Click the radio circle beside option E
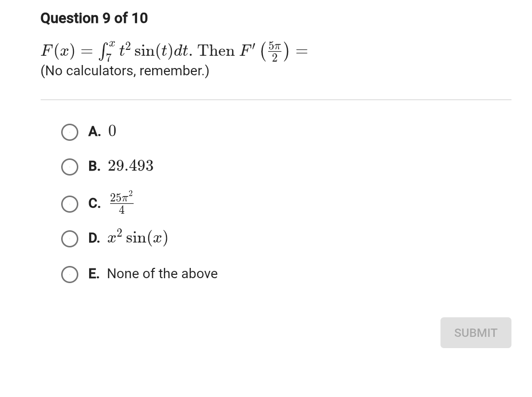 pyautogui.click(x=69, y=274)
